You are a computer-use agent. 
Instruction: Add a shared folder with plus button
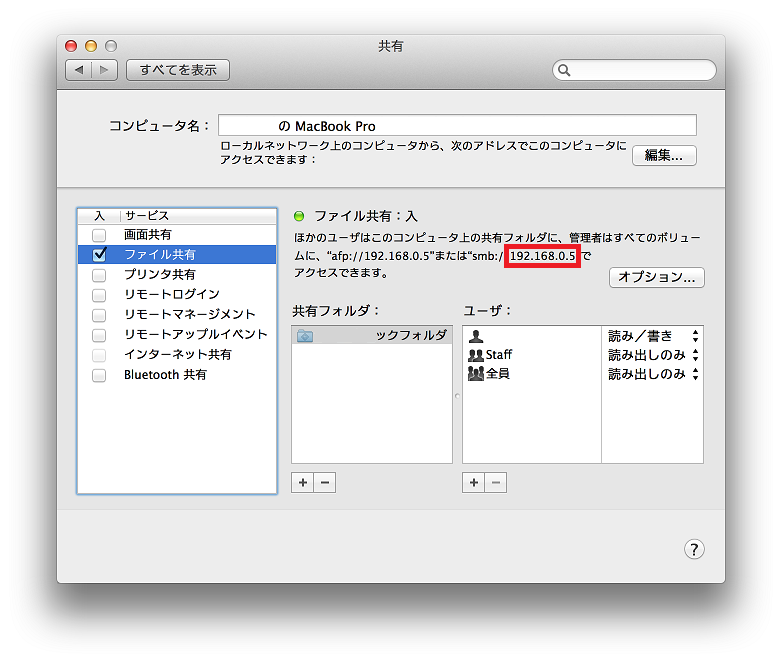(303, 483)
